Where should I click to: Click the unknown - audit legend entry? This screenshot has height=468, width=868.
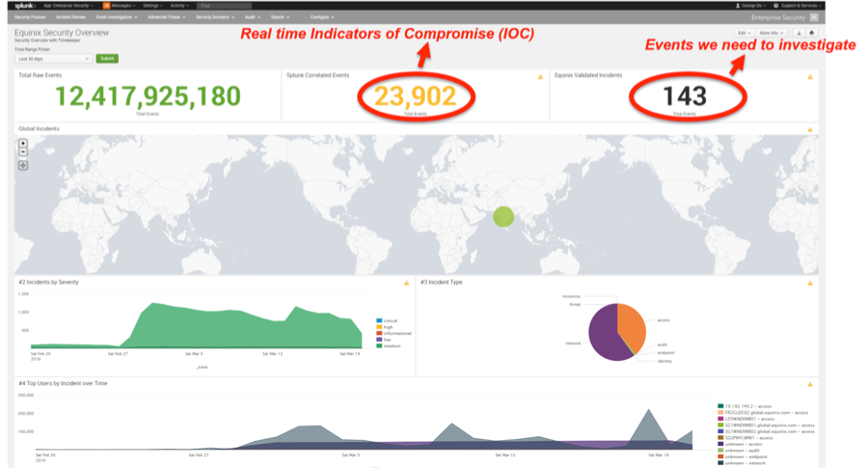pyautogui.click(x=739, y=451)
